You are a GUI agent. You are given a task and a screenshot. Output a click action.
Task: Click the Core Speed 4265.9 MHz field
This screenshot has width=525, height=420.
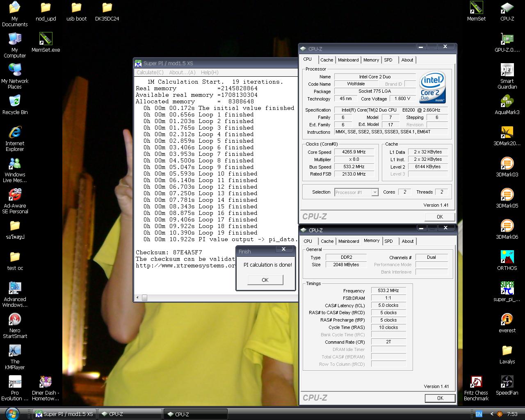354,152
